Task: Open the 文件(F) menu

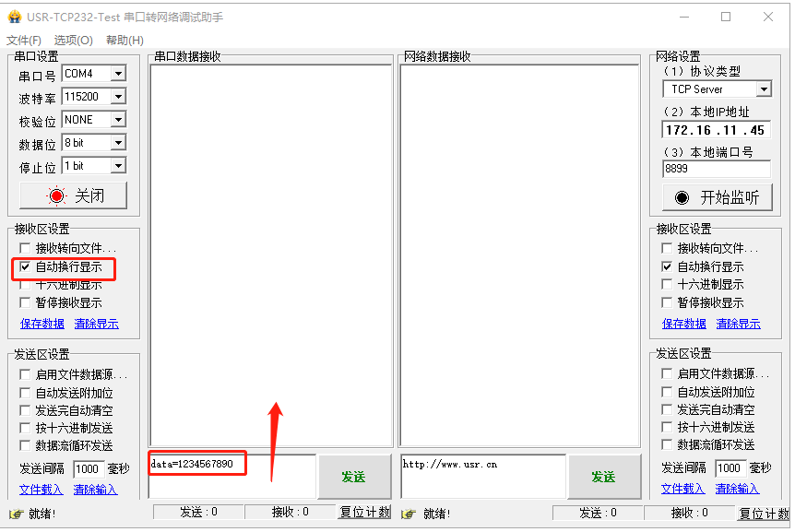Action: pyautogui.click(x=23, y=40)
